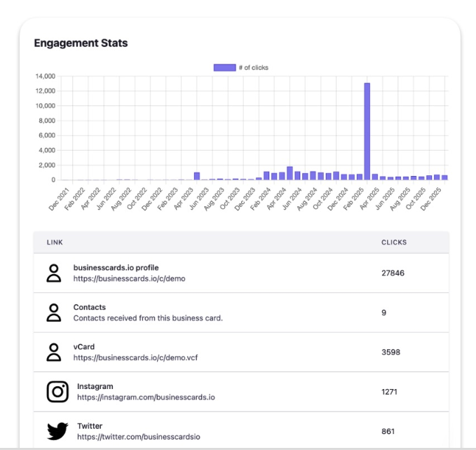The width and height of the screenshot is (476, 450).
Task: Click the Engagement Stats heading
Action: point(81,43)
